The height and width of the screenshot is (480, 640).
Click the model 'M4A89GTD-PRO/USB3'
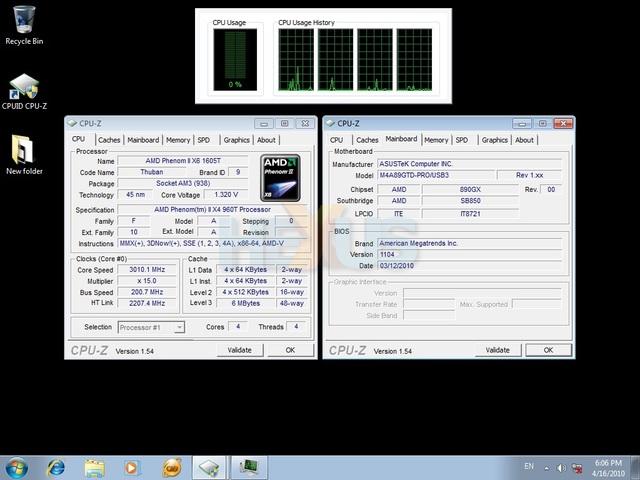(436, 175)
